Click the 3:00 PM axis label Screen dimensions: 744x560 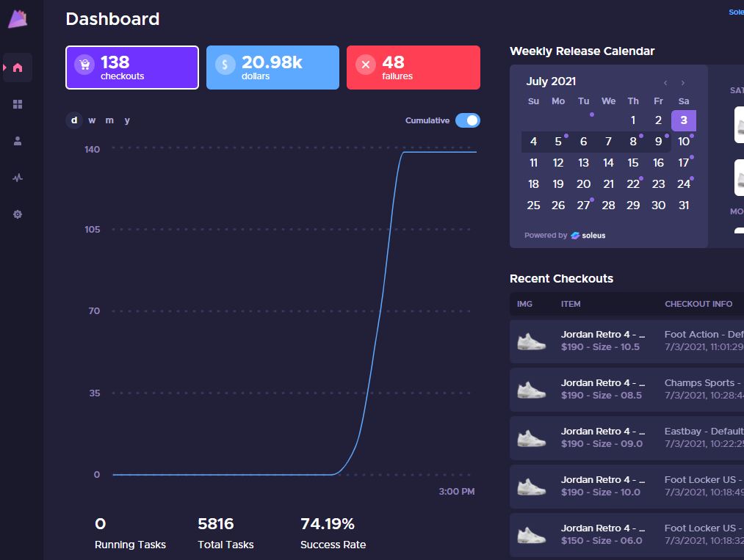point(456,492)
